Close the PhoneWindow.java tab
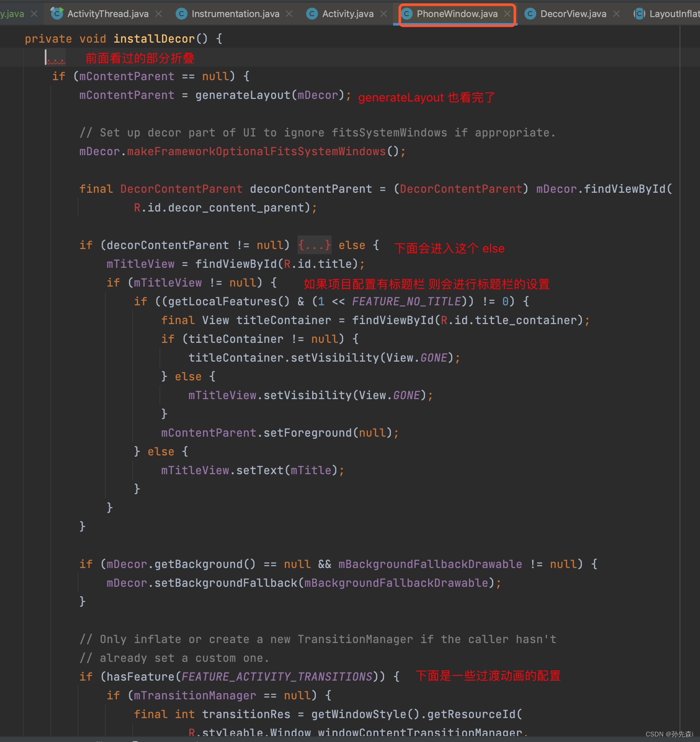This screenshot has width=700, height=742. tap(507, 14)
